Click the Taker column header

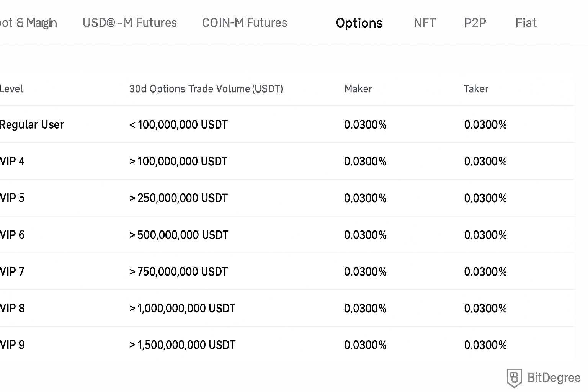[x=476, y=89]
